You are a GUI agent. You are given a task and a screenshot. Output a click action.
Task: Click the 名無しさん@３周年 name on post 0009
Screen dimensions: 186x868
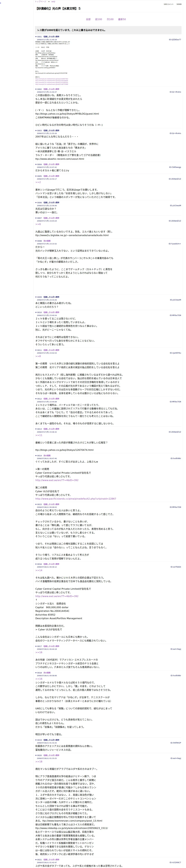[x=51, y=297]
